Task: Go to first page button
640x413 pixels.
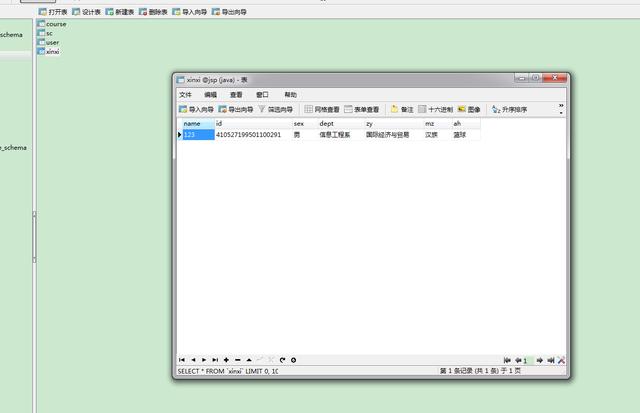Action: 507,360
